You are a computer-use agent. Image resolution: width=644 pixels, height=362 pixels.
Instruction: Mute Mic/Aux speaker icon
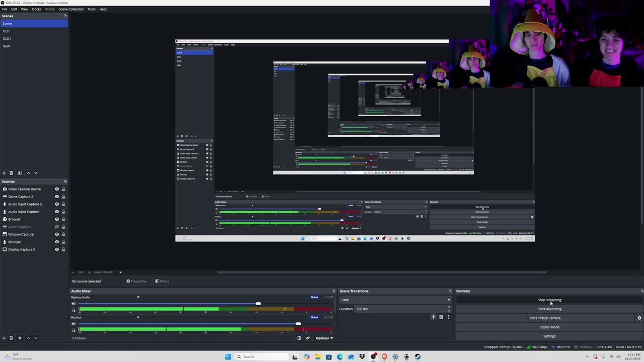pos(73,324)
